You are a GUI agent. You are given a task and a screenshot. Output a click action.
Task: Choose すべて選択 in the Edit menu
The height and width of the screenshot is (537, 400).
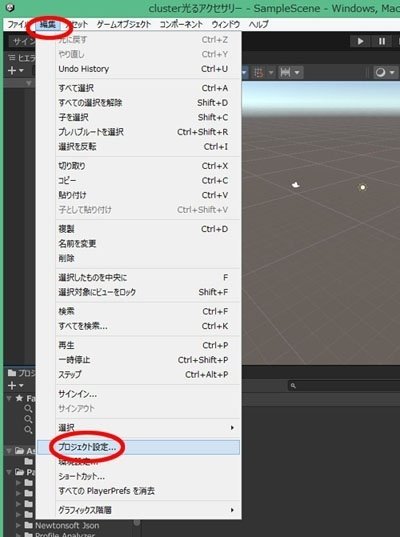tap(138, 88)
